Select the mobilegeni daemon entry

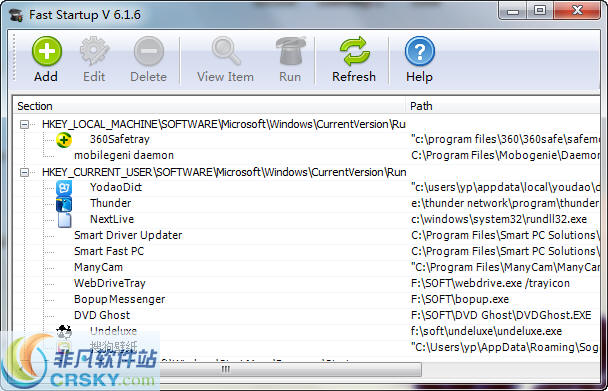click(x=124, y=155)
